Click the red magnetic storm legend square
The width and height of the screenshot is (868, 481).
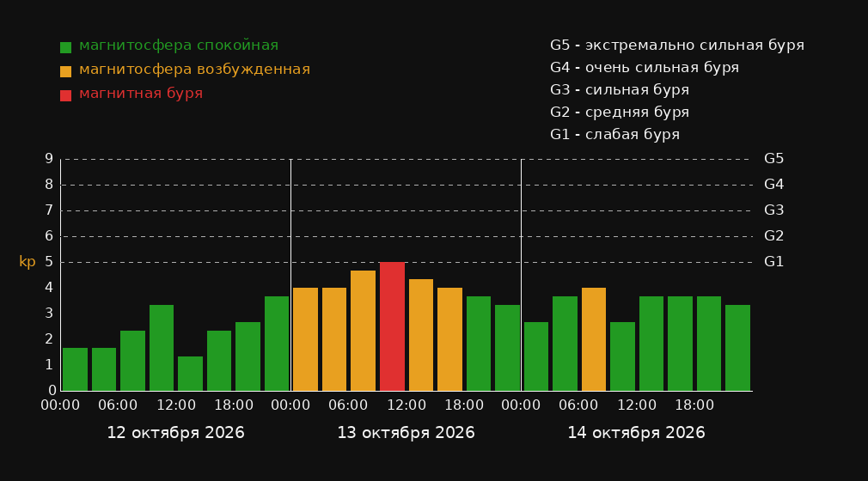[x=66, y=95]
